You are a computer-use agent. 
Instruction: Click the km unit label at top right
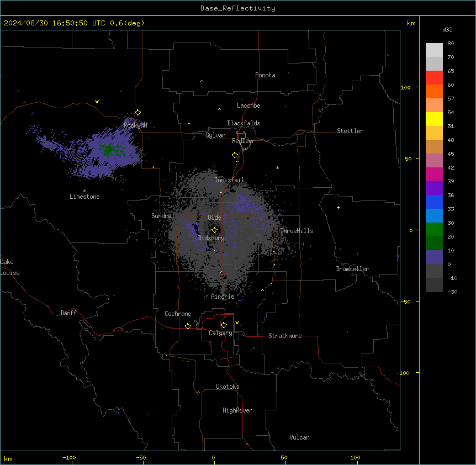[x=411, y=23]
